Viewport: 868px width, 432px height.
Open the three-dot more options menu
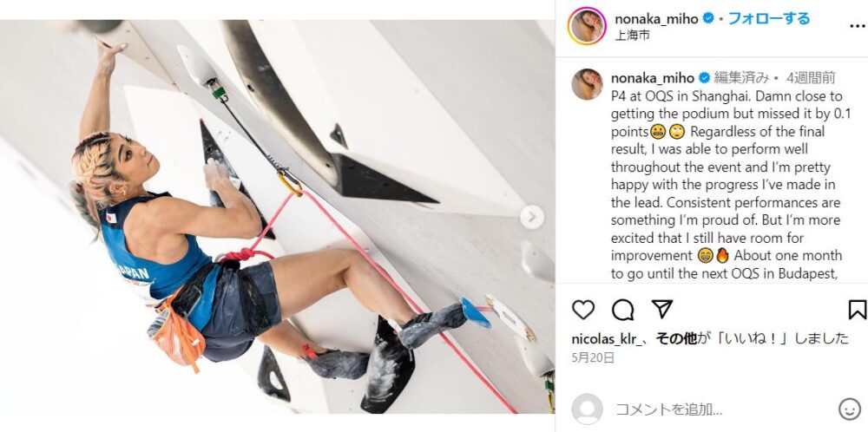click(x=858, y=26)
